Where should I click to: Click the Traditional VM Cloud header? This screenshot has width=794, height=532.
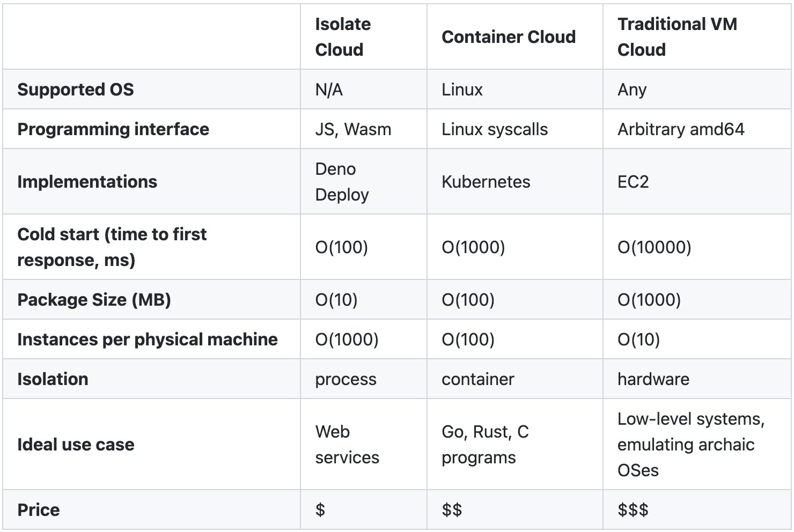coord(677,37)
